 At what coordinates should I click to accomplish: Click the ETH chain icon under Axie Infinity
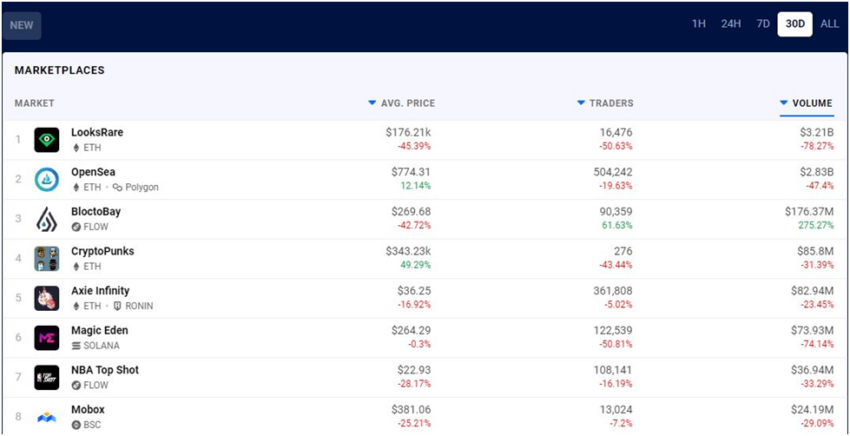click(76, 306)
